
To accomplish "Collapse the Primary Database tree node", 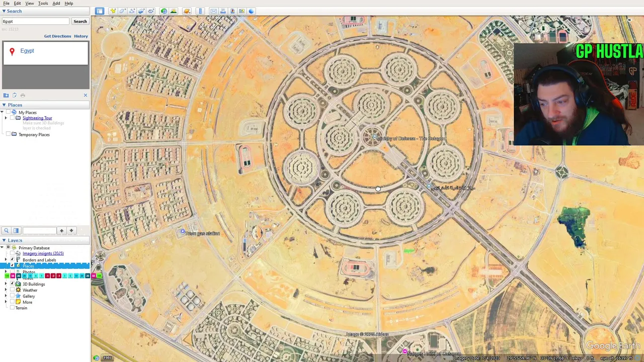I will click(3, 248).
